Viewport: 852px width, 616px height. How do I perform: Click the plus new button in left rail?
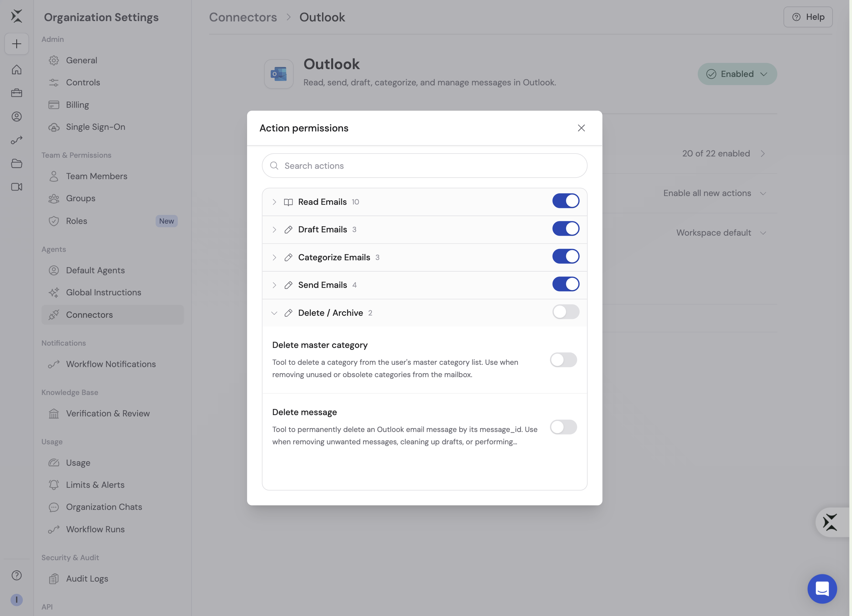point(17,44)
